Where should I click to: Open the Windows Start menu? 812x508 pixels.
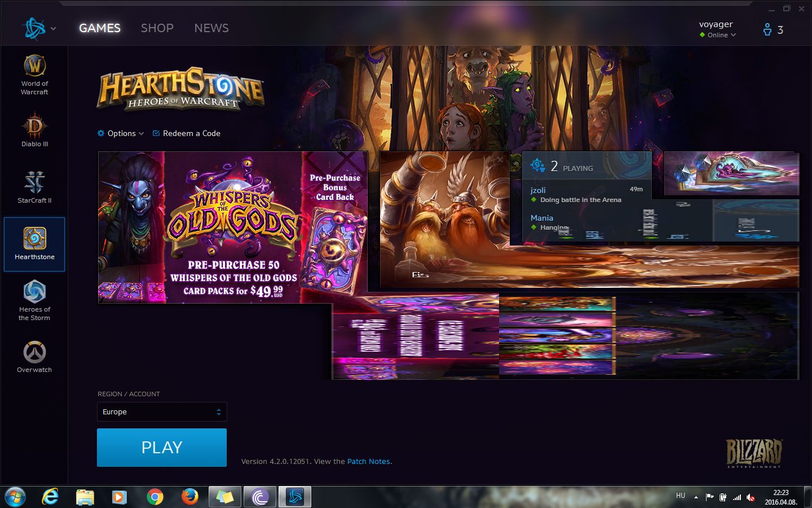[x=15, y=497]
